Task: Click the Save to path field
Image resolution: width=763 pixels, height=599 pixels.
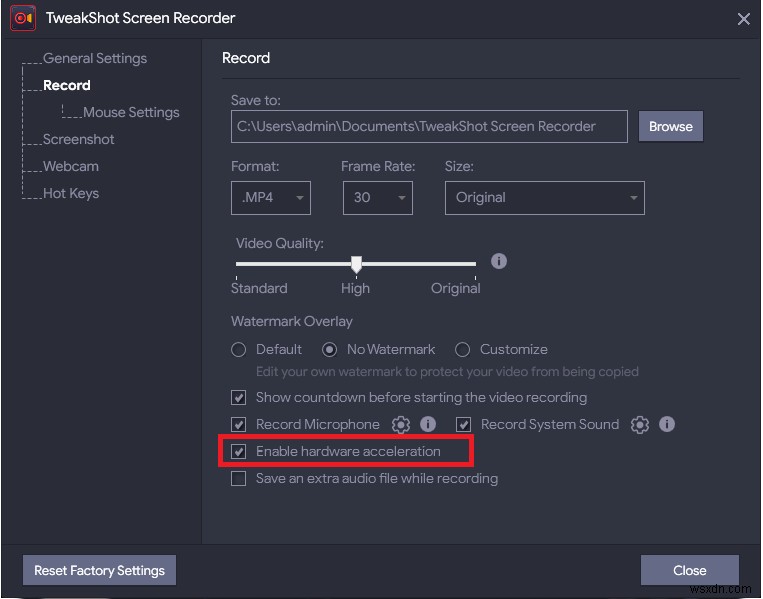Action: 429,127
